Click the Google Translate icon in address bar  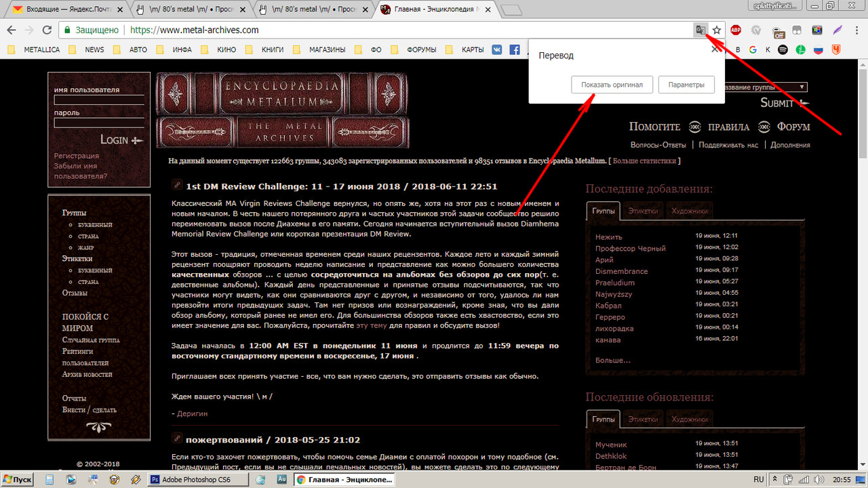701,30
